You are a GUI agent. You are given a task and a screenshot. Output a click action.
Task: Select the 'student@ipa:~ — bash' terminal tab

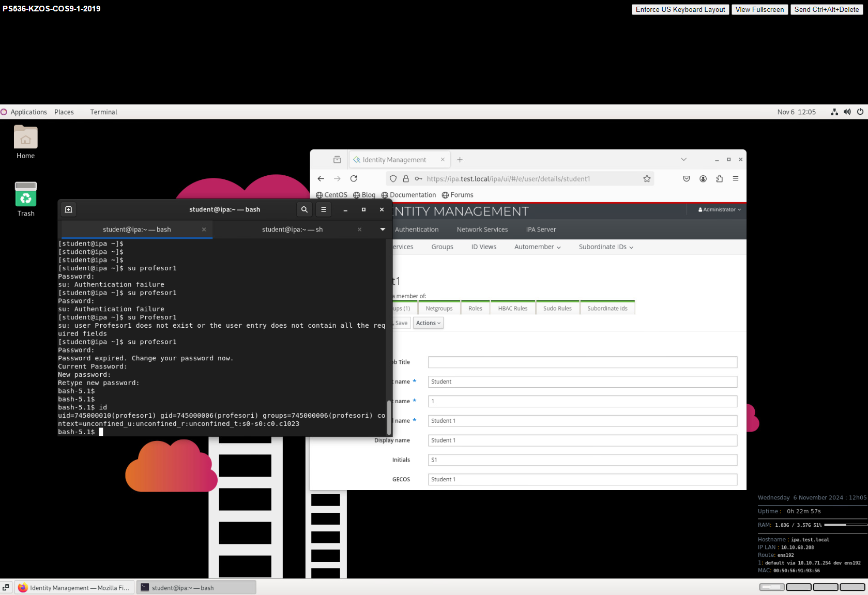(x=137, y=230)
